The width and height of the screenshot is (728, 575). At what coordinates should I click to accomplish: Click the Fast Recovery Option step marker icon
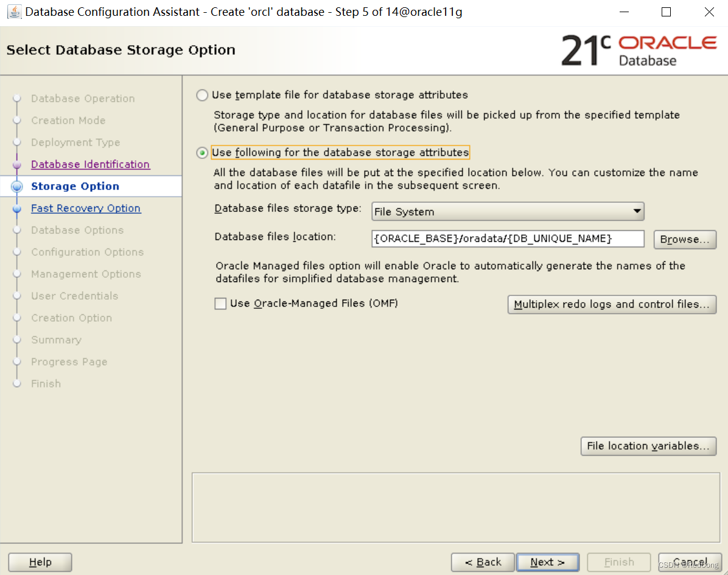pyautogui.click(x=17, y=208)
